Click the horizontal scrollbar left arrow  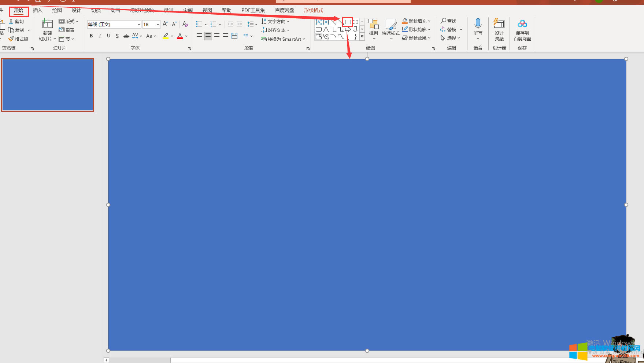pyautogui.click(x=106, y=360)
